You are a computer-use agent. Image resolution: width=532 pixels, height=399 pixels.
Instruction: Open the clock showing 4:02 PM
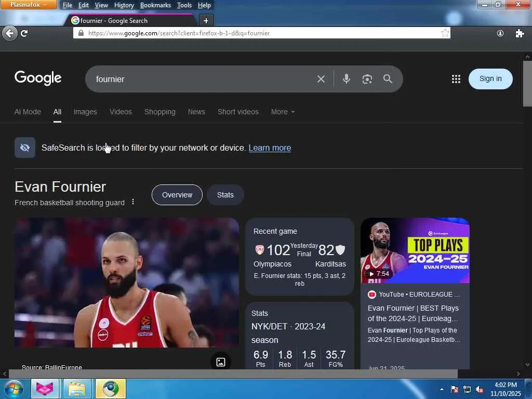pos(506,389)
